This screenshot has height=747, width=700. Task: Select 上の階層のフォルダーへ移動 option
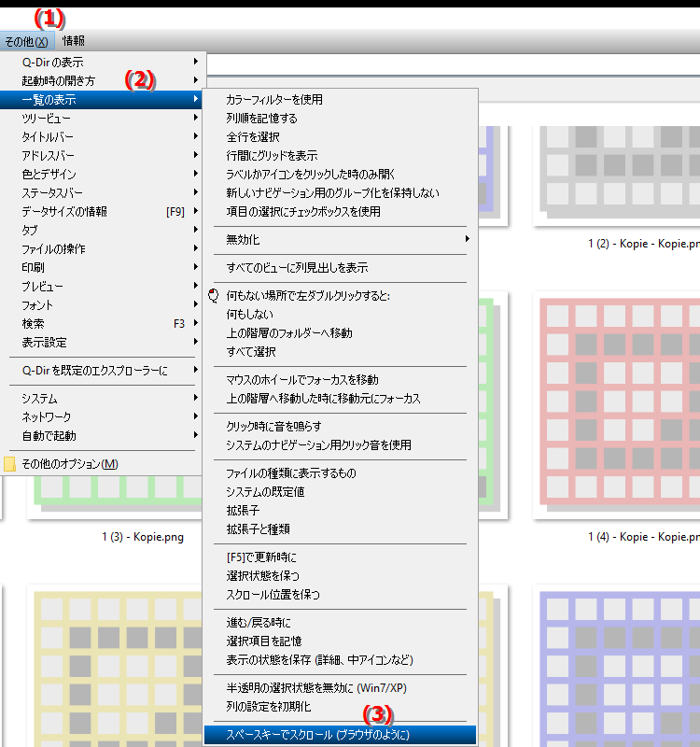(x=340, y=333)
